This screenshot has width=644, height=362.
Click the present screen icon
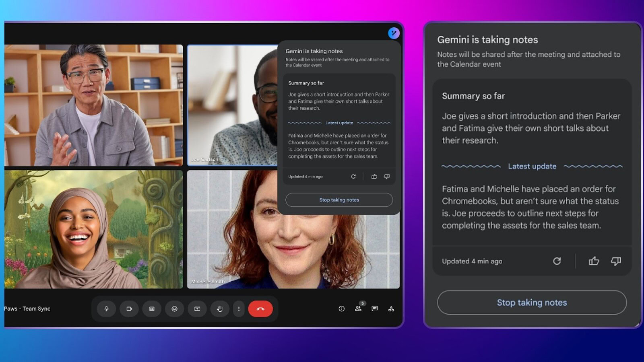[197, 309]
